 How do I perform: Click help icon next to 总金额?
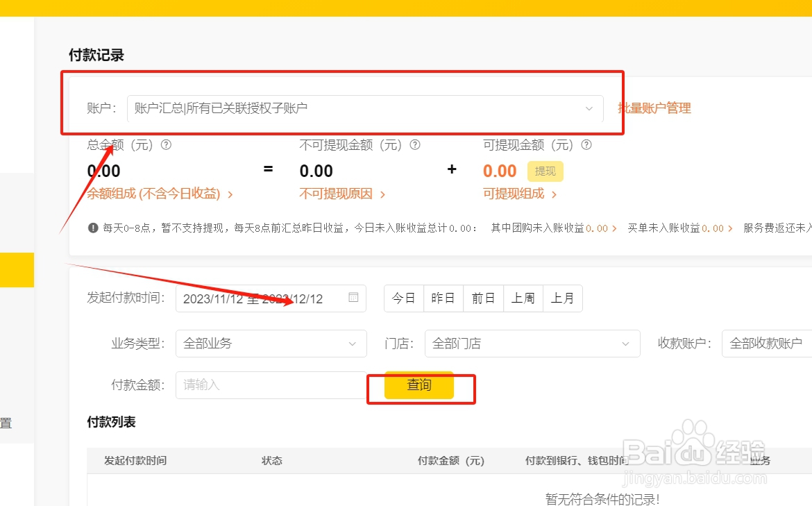pos(166,145)
